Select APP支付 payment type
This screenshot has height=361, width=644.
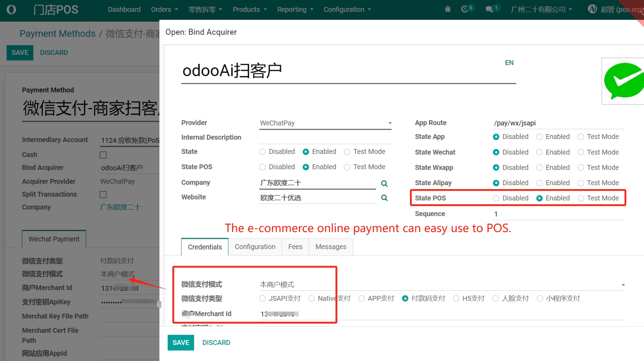(x=361, y=299)
